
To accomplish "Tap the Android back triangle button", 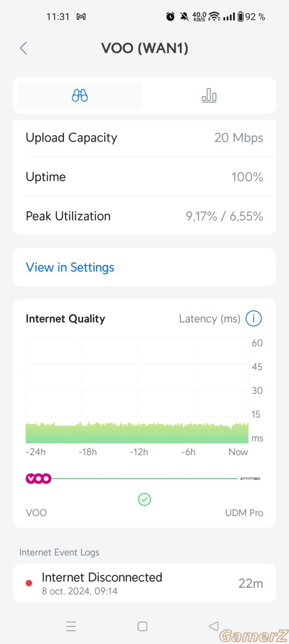I will point(214,626).
